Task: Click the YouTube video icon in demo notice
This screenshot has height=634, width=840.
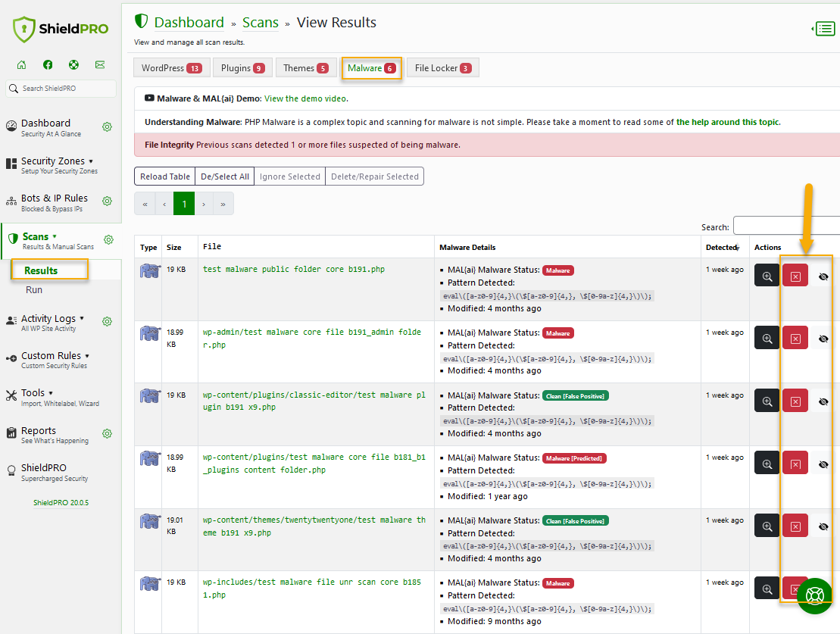Action: pyautogui.click(x=149, y=98)
